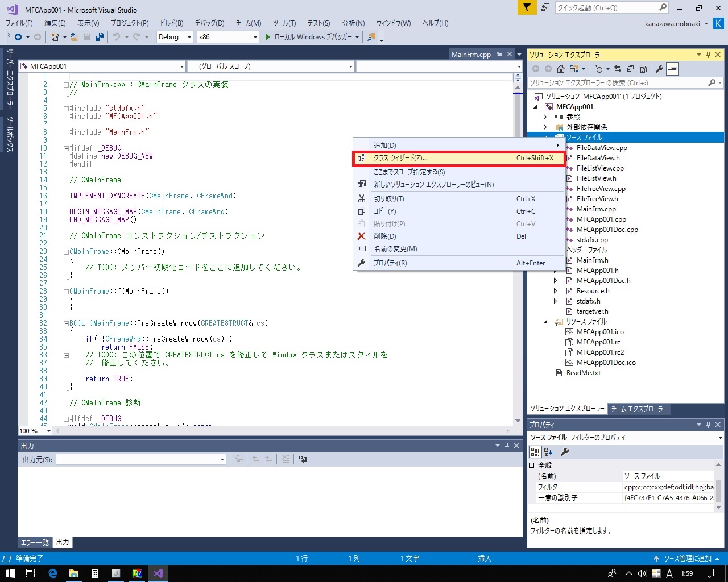728x582 pixels.
Task: Click the Windows Start button
Action: 10,573
